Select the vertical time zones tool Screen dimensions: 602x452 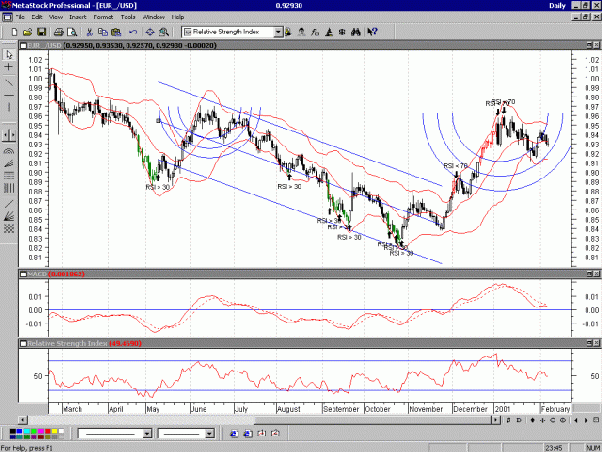9,188
